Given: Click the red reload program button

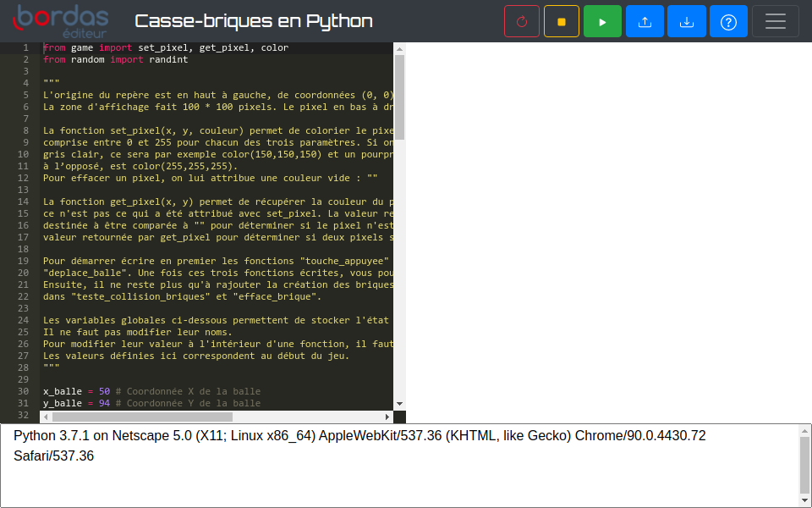Looking at the screenshot, I should [522, 21].
